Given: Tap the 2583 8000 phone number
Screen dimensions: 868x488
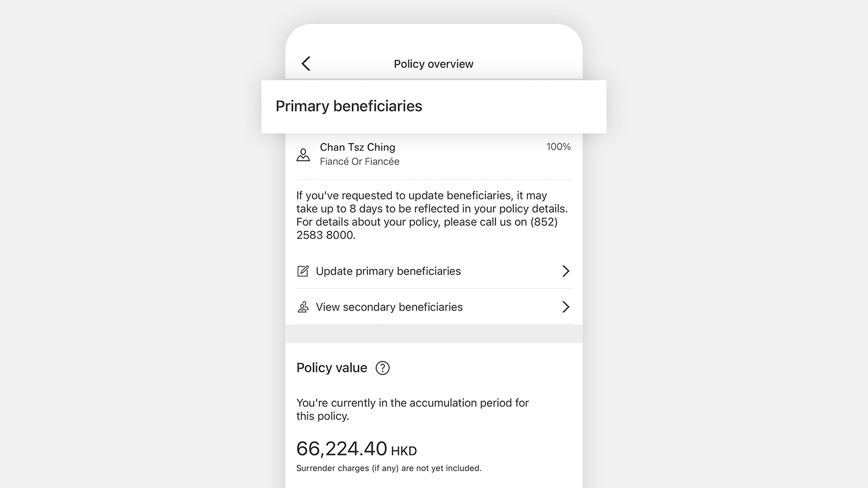Looking at the screenshot, I should 325,235.
